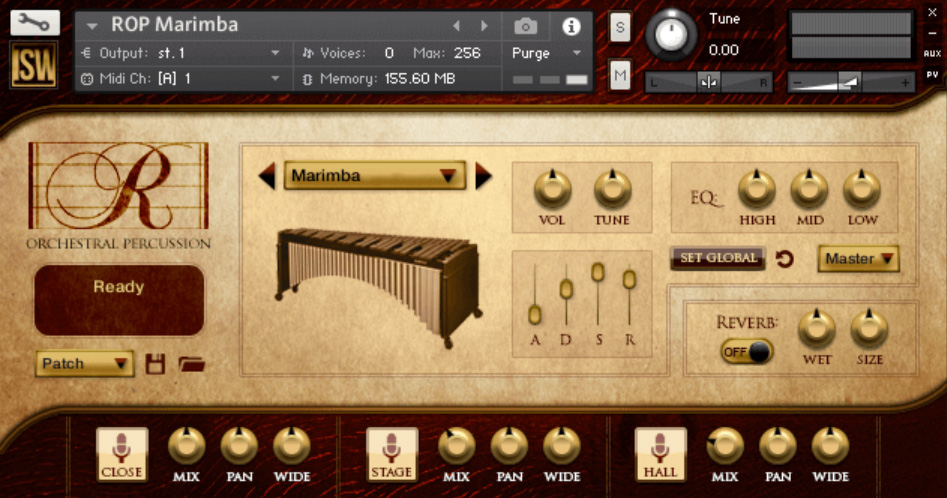
Task: Select previous percussion instrument with left triangle
Action: pos(267,176)
